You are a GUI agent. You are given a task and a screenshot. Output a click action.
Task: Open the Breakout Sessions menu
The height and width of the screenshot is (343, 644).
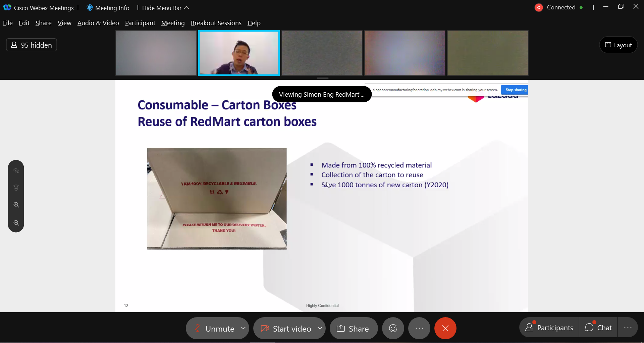pos(216,23)
